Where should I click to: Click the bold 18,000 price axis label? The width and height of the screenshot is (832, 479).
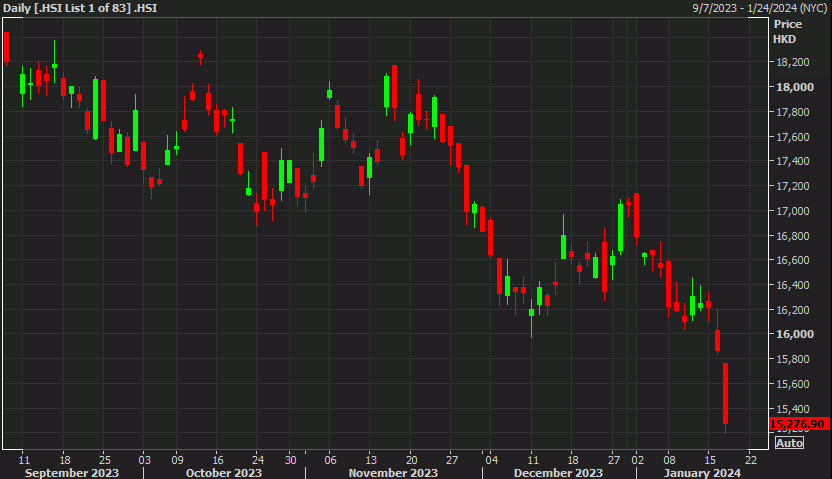pyautogui.click(x=794, y=87)
